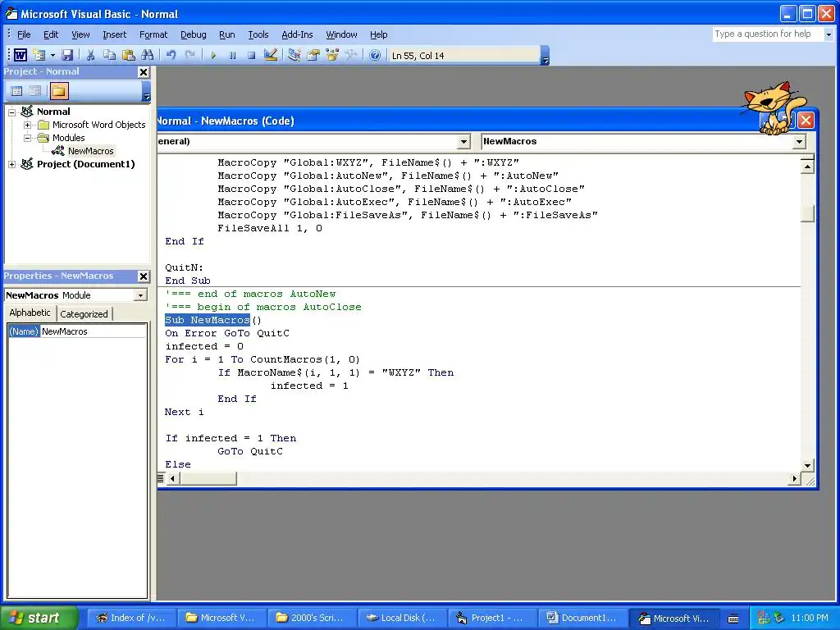Click the Cut scissors icon
The width and height of the screenshot is (840, 630).
pos(90,55)
